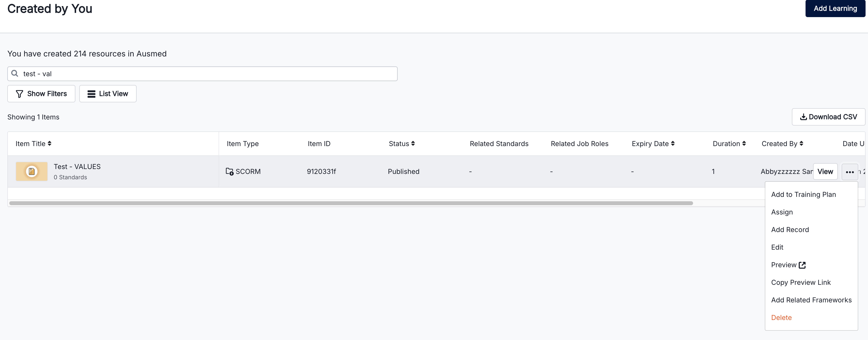Choose Delete from the context menu

pyautogui.click(x=781, y=317)
